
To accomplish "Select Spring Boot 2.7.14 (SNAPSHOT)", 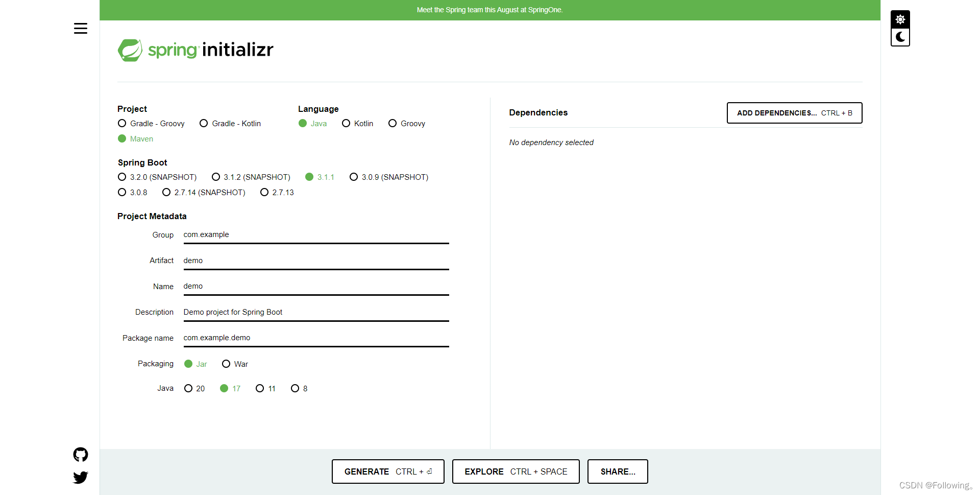I will coord(204,193).
